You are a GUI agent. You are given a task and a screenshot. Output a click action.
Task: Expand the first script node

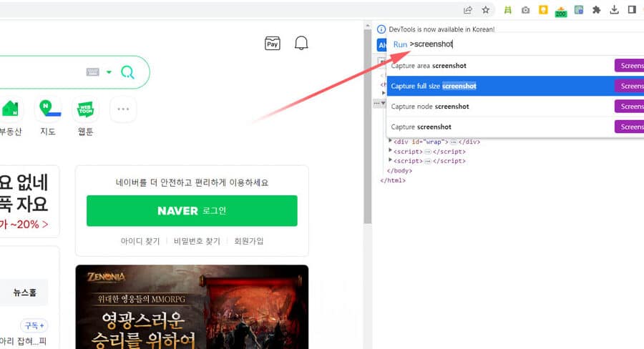pos(390,150)
